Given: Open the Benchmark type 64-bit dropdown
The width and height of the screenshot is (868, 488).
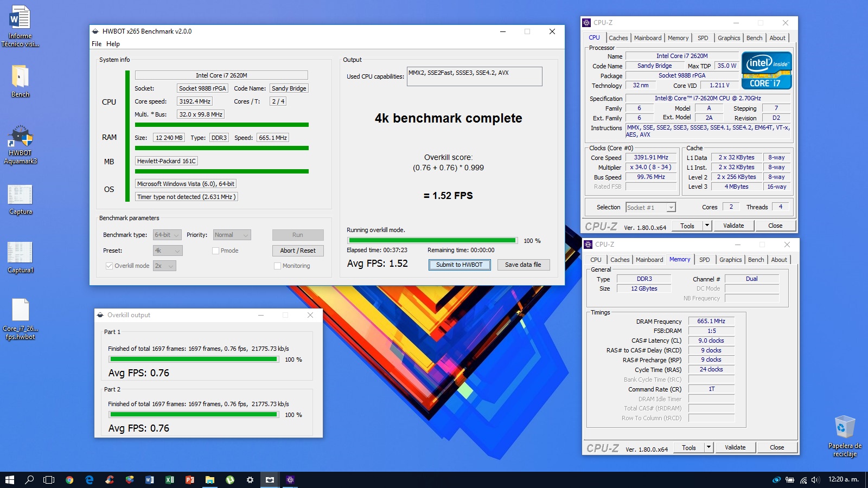Looking at the screenshot, I should point(167,235).
